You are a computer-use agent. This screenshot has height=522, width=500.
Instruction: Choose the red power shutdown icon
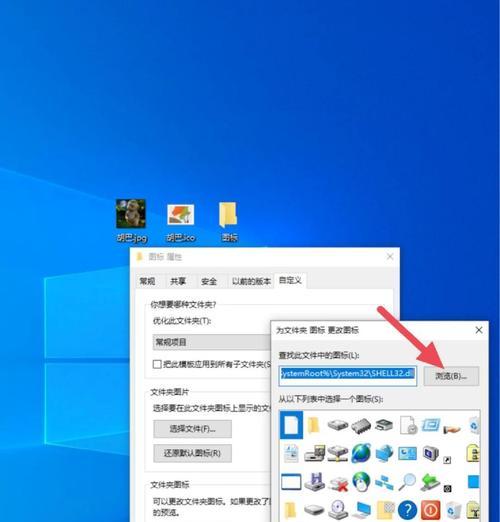coord(430,510)
